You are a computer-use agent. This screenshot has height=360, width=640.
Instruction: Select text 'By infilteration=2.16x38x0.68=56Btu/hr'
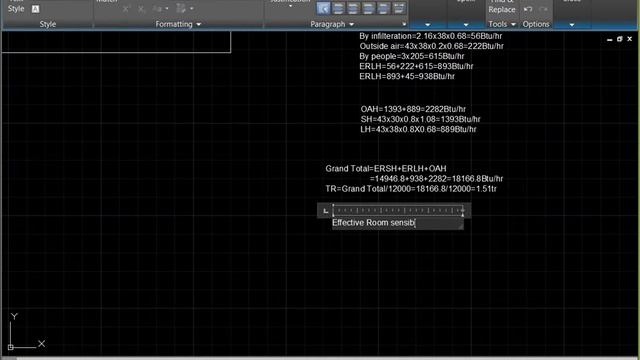coord(431,36)
